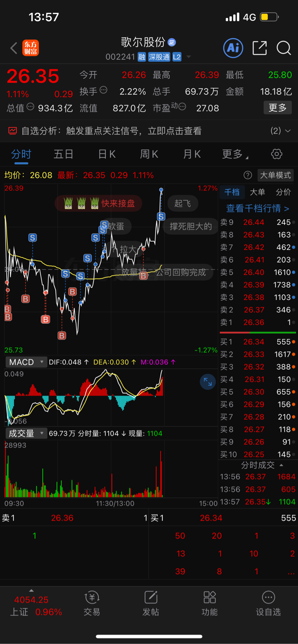This screenshot has width=298, height=644.
Task: Switch to 分价 tab
Action: pyautogui.click(x=283, y=192)
